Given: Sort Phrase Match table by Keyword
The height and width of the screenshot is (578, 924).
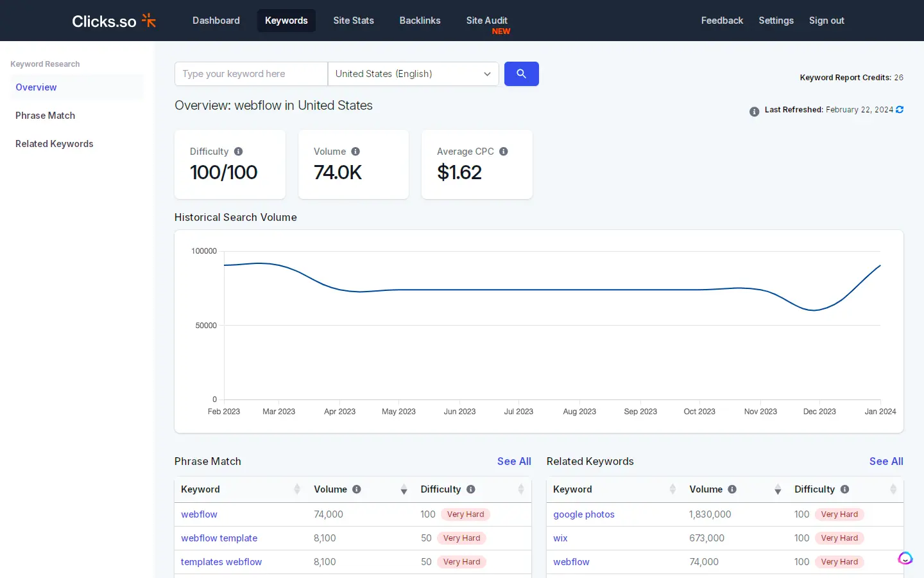Looking at the screenshot, I should (297, 489).
